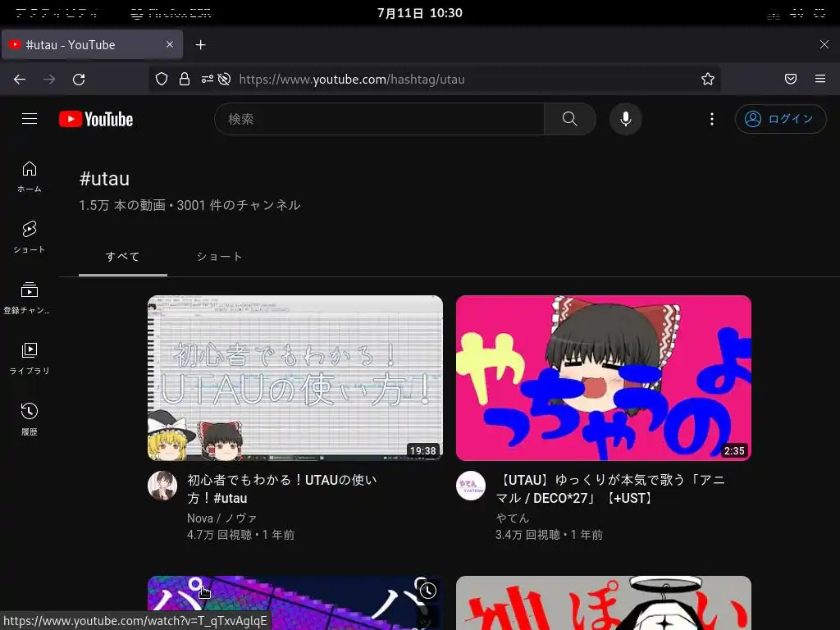Viewport: 840px width, 630px height.
Task: Open ショート in the sidebar
Action: click(30, 237)
